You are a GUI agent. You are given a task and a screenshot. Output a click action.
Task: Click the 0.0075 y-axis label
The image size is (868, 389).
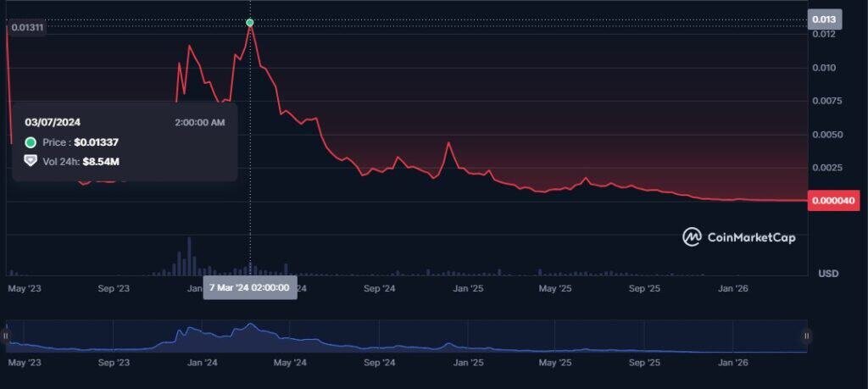pyautogui.click(x=826, y=101)
